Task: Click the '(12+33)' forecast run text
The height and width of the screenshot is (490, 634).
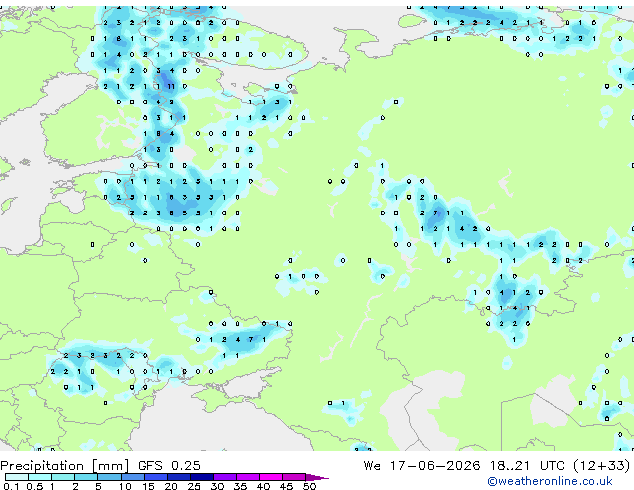Action: coord(602,466)
